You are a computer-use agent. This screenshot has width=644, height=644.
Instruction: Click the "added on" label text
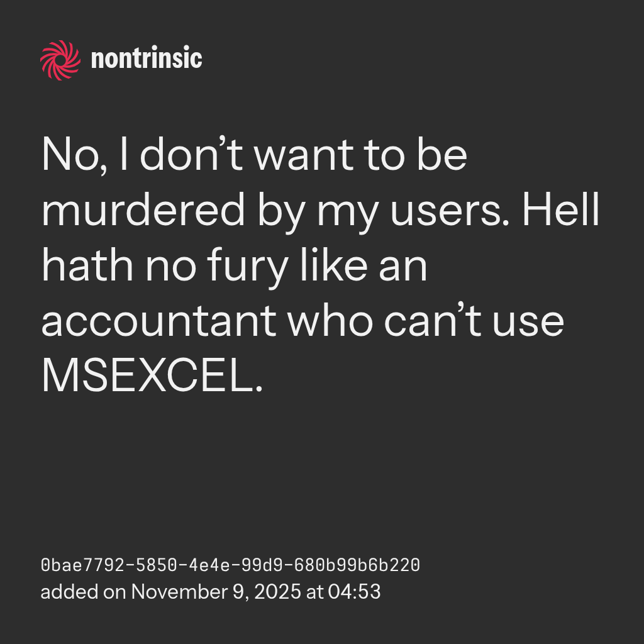[83, 592]
